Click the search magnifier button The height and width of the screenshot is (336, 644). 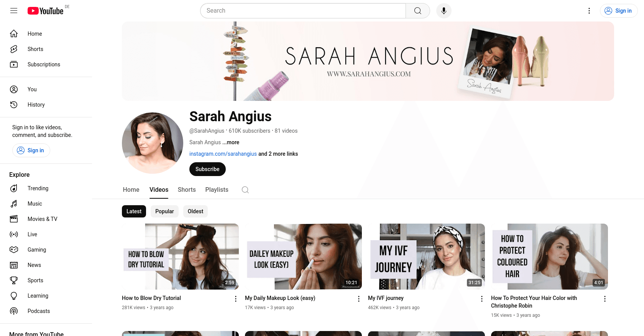417,11
